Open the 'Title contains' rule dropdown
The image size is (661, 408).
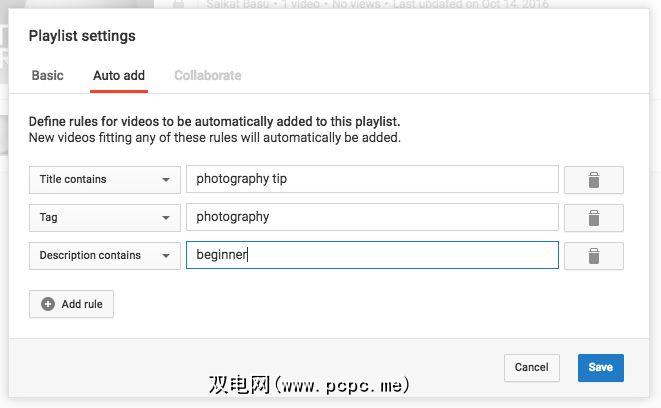click(105, 180)
